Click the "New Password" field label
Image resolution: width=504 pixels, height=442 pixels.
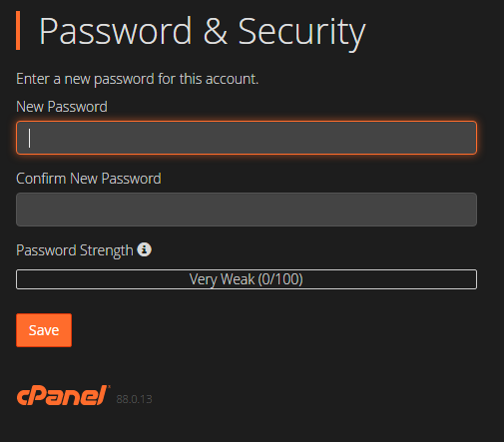pos(62,107)
